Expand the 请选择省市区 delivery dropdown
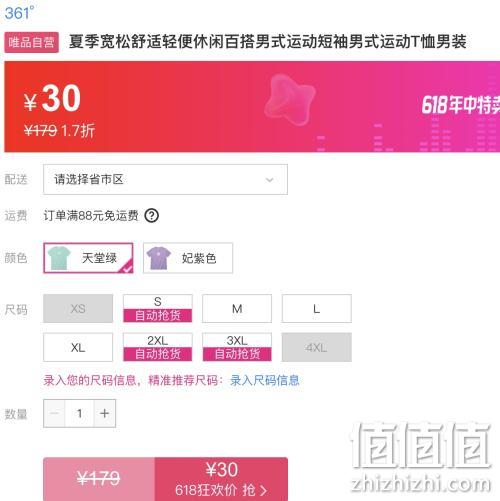 [165, 179]
